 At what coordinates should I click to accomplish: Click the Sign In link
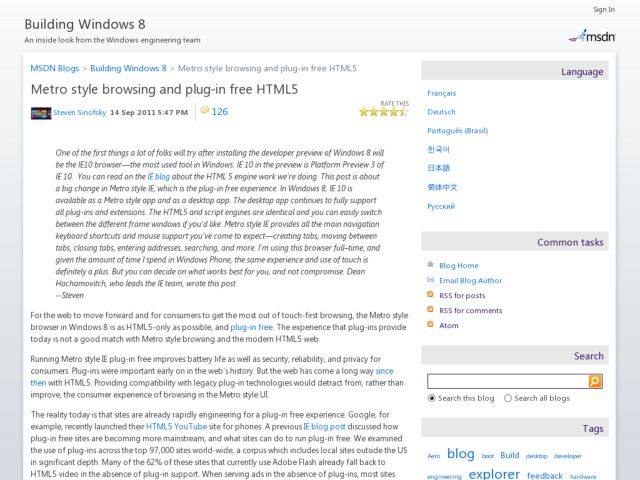603,10
